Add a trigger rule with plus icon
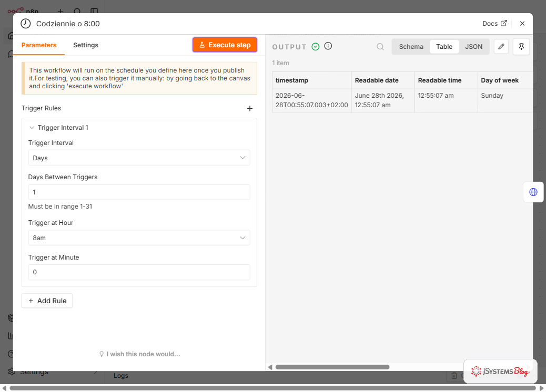The height and width of the screenshot is (392, 546). (x=250, y=109)
